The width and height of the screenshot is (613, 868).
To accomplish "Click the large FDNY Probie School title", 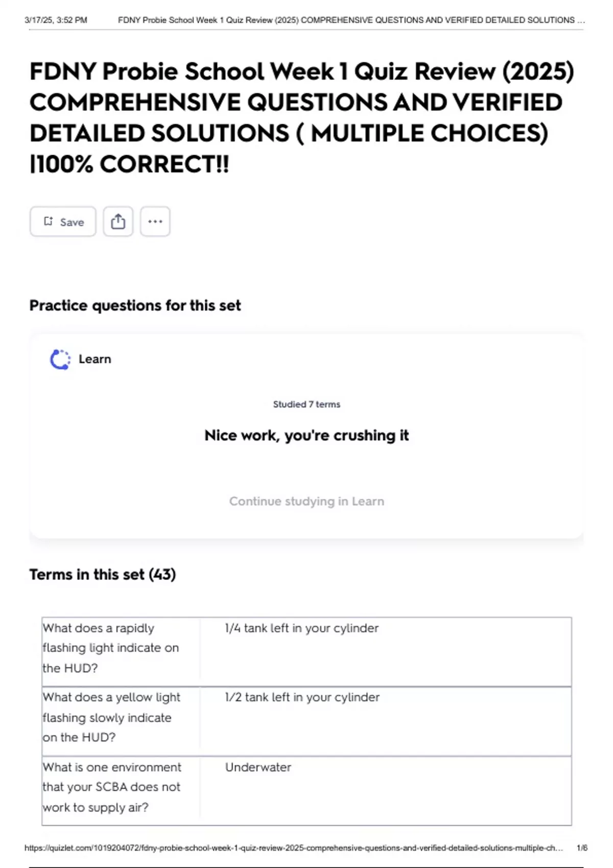I will click(301, 117).
